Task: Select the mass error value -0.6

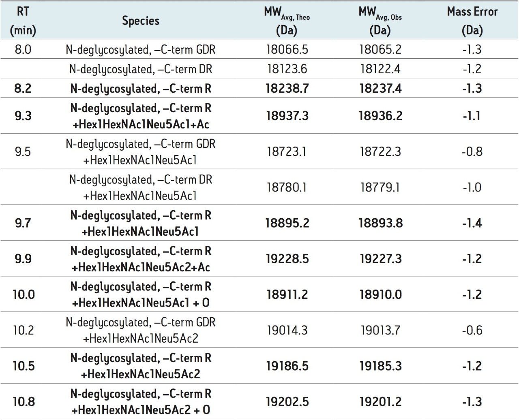Action: [472, 330]
